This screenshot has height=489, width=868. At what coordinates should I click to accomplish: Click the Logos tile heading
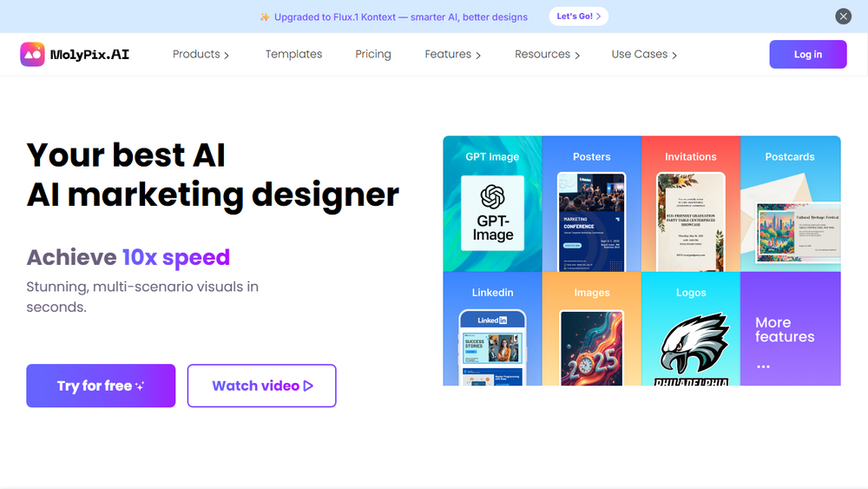click(x=691, y=293)
